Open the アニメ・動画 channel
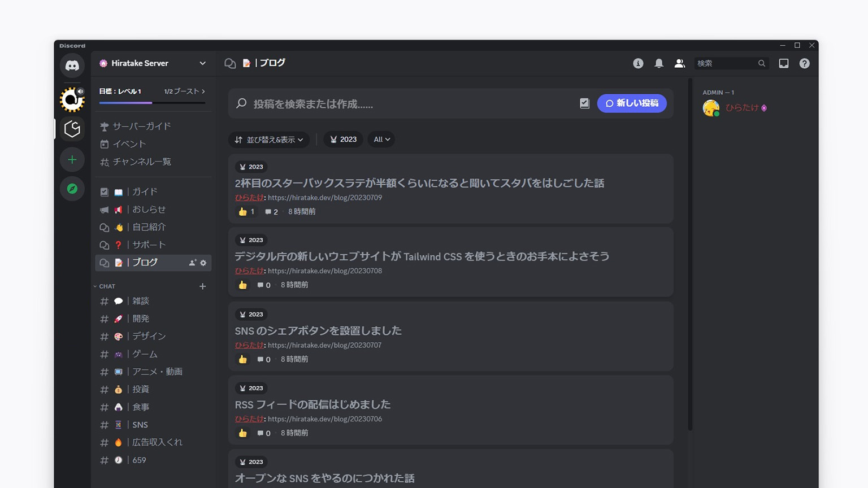868x488 pixels. [x=153, y=372]
